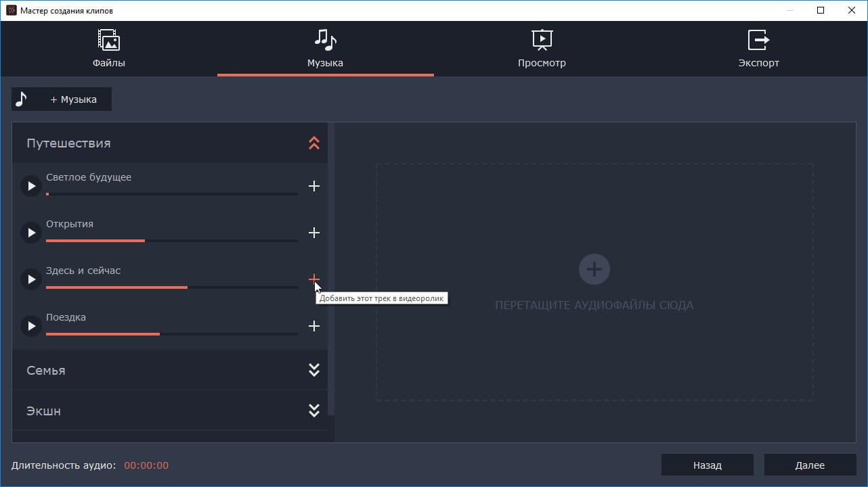Screen dimensions: 868x487
Task: Click track name Светлое будущее
Action: point(89,178)
